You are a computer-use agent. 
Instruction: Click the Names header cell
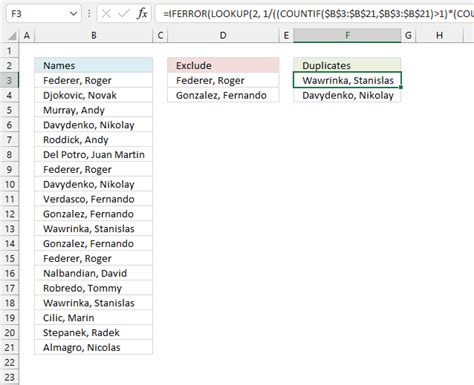click(94, 65)
